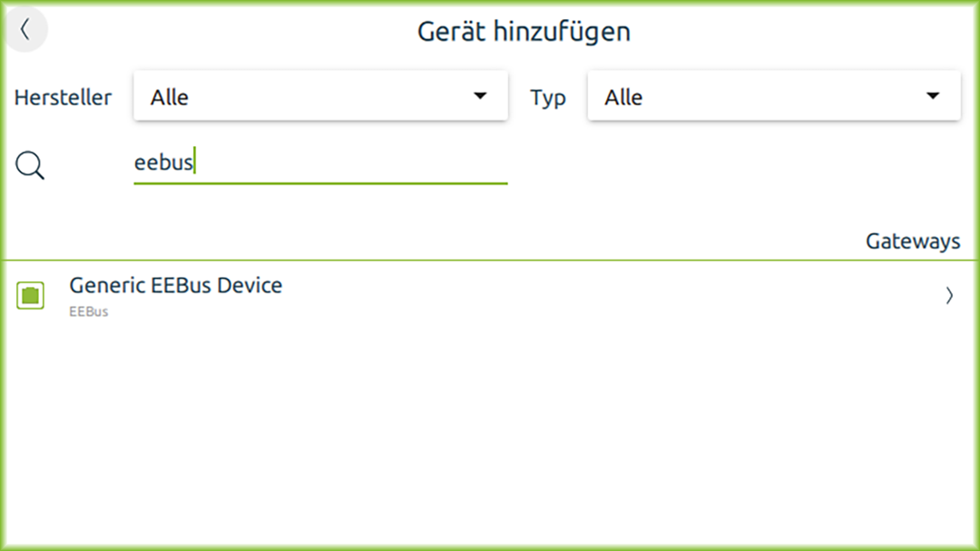Click the small 'EEBus' subtitle text
This screenshot has width=980, height=551.
89,312
